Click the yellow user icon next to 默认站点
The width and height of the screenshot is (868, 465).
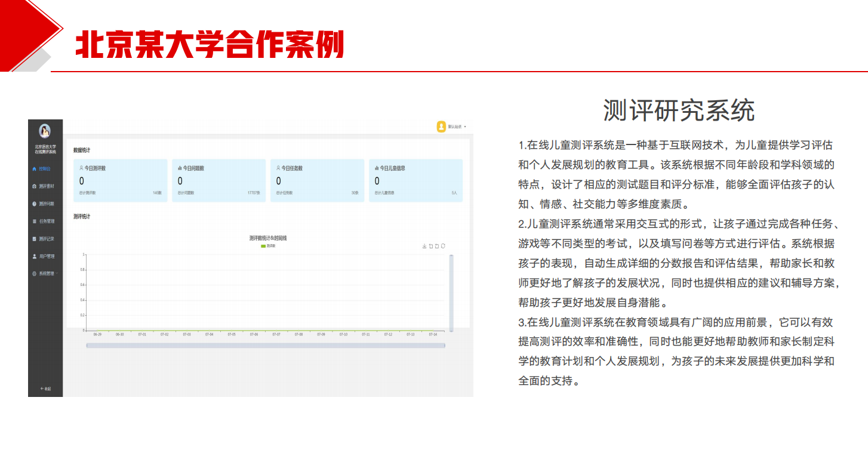click(441, 127)
